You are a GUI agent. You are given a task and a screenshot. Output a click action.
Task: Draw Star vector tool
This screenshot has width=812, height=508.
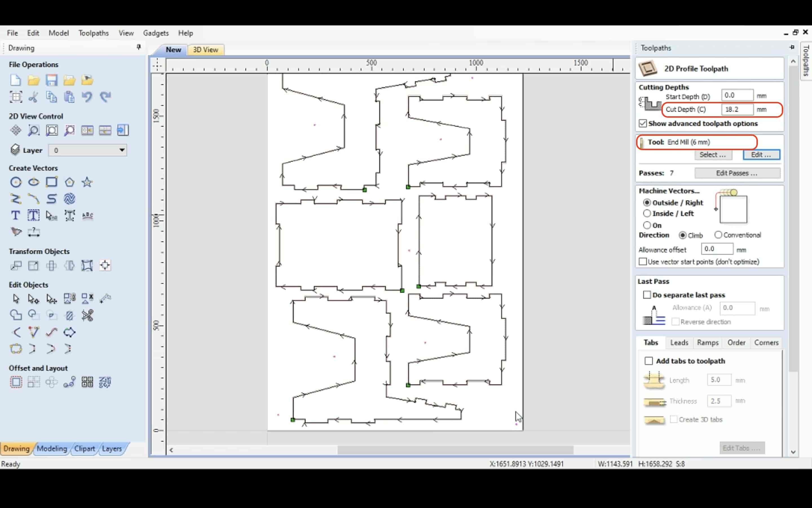[x=87, y=182]
